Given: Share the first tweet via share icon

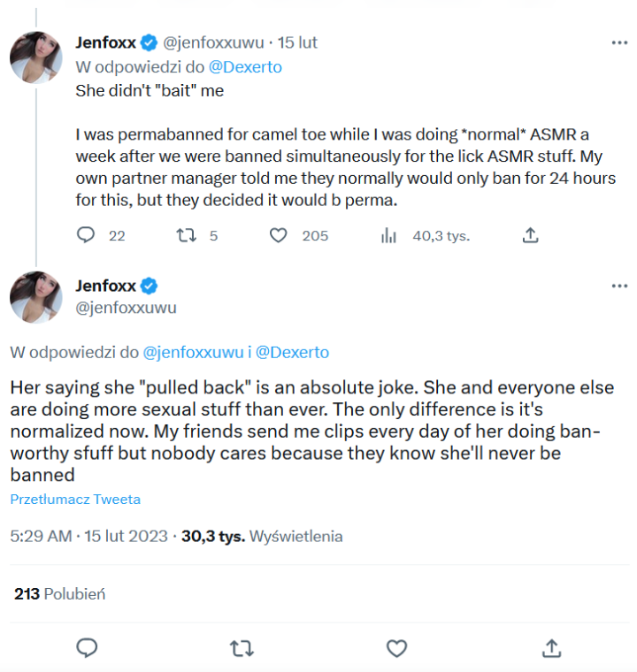Looking at the screenshot, I should pos(530,235).
